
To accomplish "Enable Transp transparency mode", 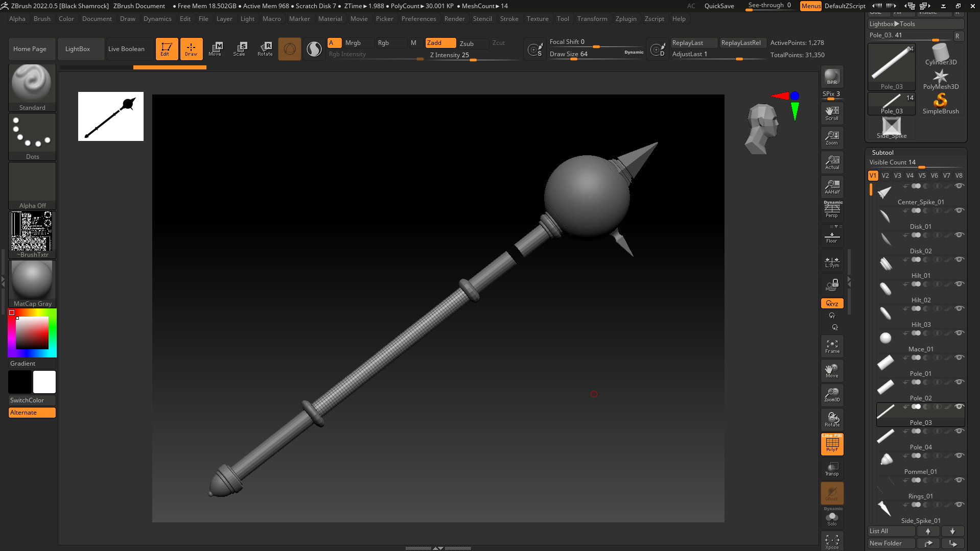I will coord(832,468).
